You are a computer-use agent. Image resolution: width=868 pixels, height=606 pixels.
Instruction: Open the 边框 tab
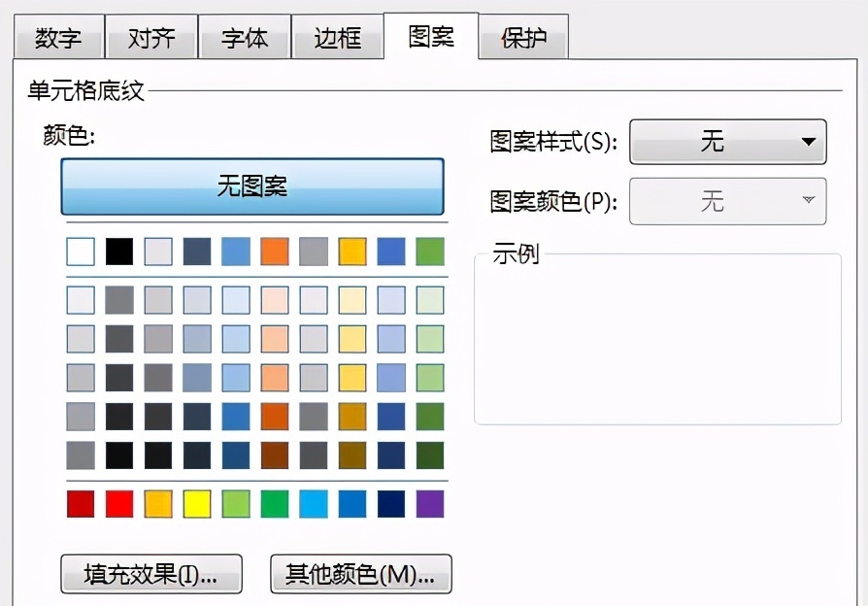click(x=338, y=37)
